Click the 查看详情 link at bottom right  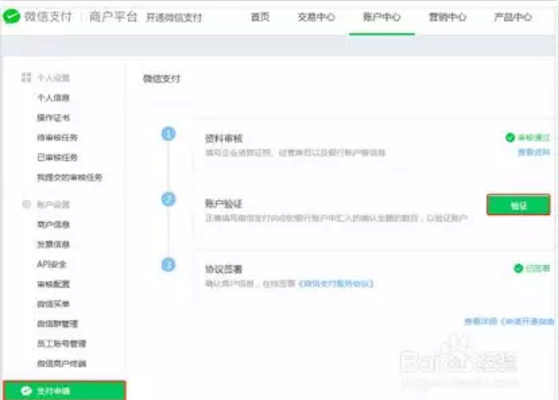click(509, 321)
